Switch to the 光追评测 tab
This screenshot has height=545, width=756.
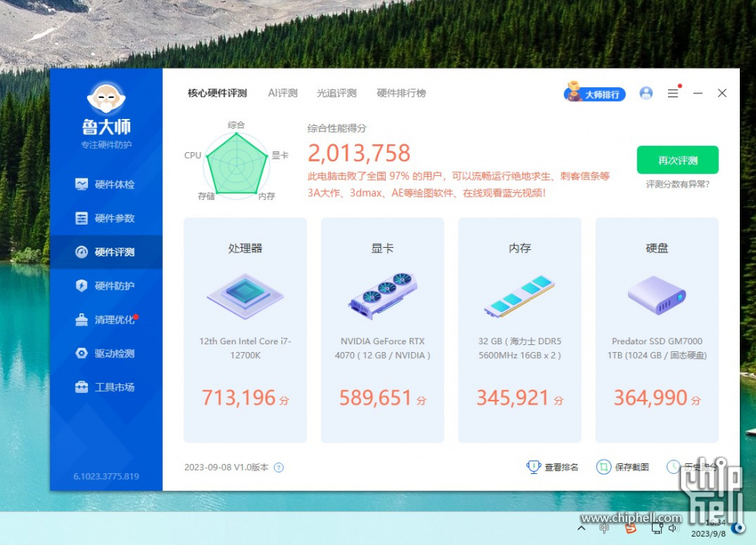click(336, 93)
